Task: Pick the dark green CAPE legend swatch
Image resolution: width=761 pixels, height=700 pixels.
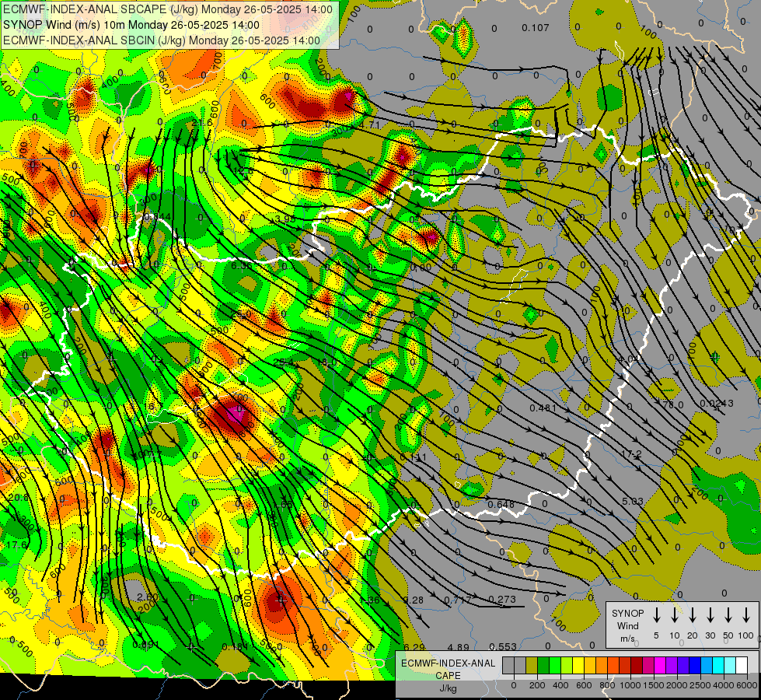Action: [543, 665]
